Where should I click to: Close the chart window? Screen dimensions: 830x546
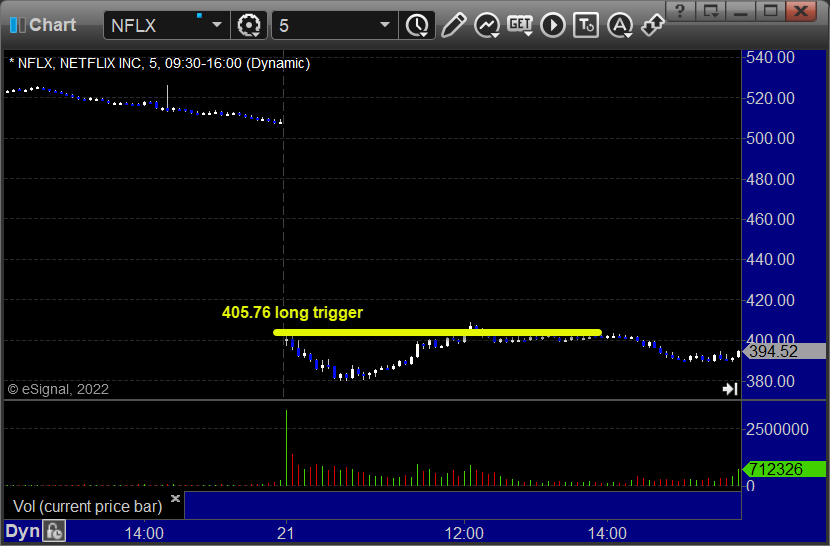801,11
